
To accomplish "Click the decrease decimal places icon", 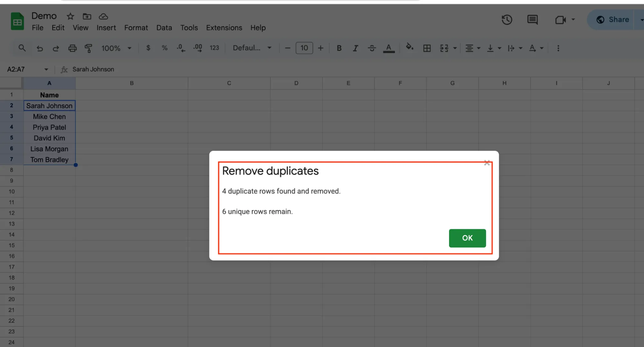I will tap(181, 48).
